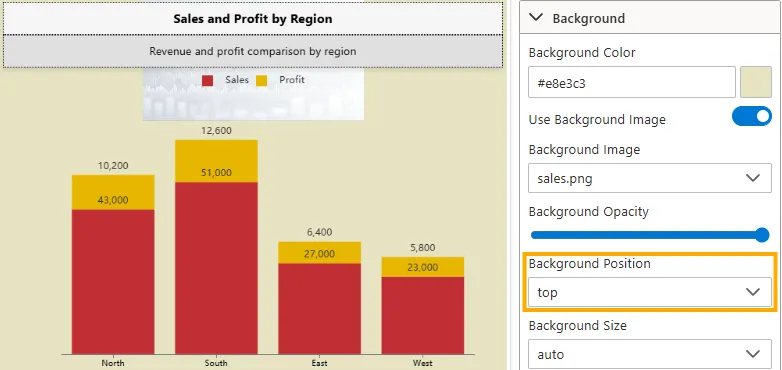The width and height of the screenshot is (782, 370).
Task: Click the Background section header label
Action: (x=588, y=18)
